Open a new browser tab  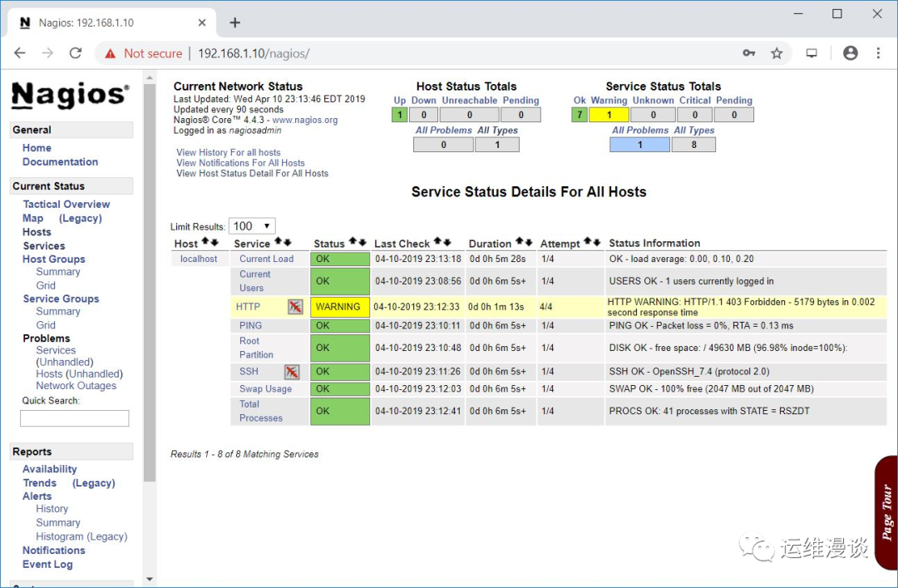pos(234,23)
